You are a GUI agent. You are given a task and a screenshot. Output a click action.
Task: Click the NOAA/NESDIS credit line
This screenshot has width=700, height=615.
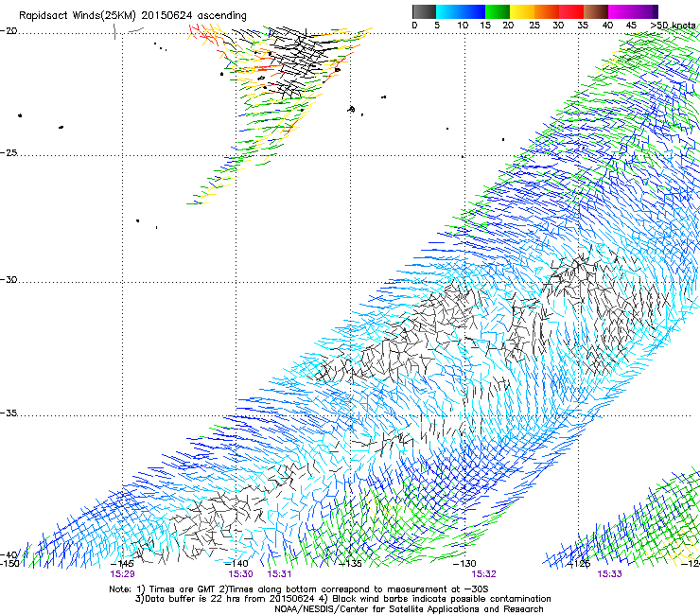coord(409,609)
